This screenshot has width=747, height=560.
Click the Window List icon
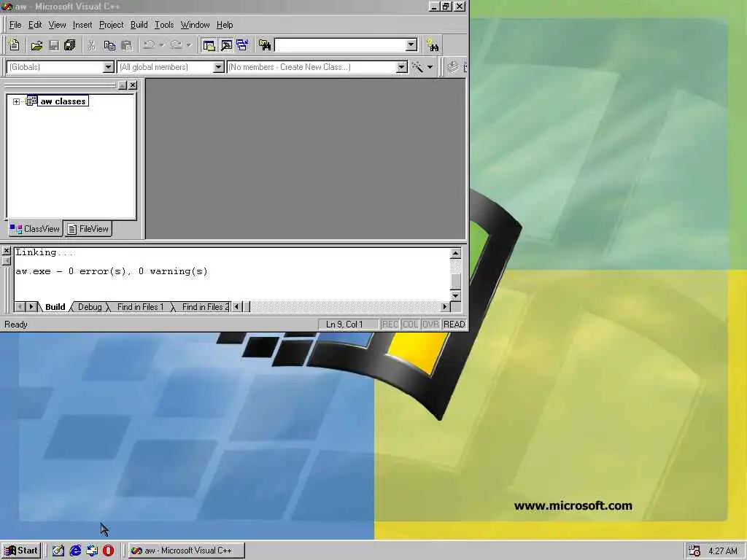point(242,45)
